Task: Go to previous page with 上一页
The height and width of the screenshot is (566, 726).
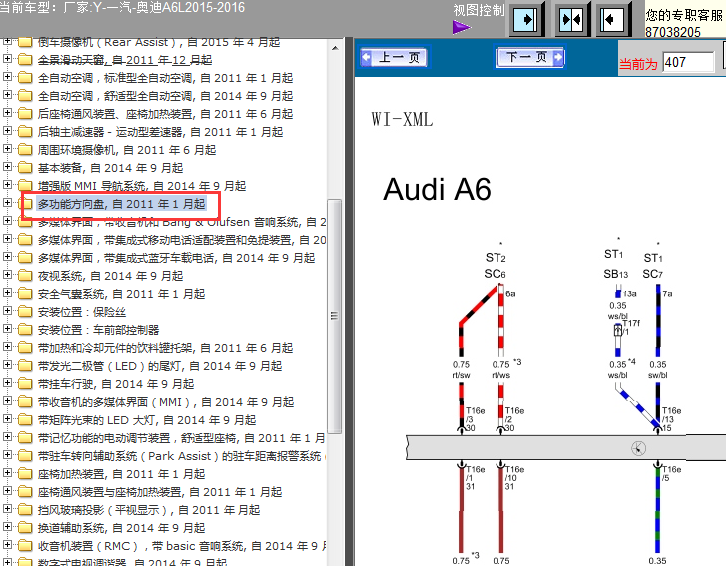Action: point(394,57)
